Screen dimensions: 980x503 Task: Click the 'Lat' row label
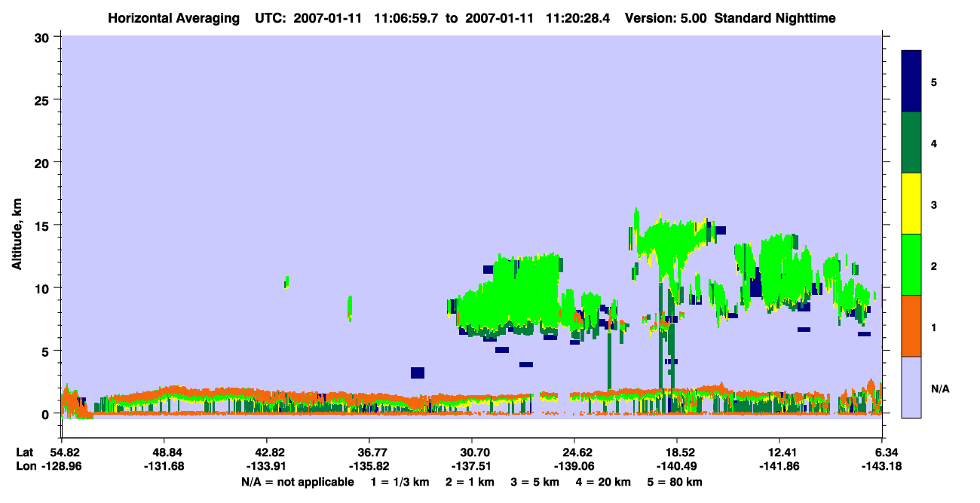click(x=24, y=452)
